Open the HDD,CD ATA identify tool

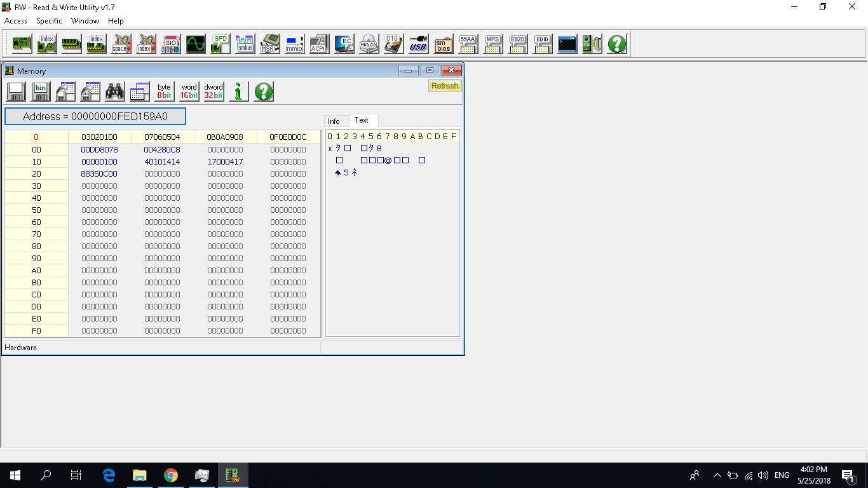click(369, 44)
